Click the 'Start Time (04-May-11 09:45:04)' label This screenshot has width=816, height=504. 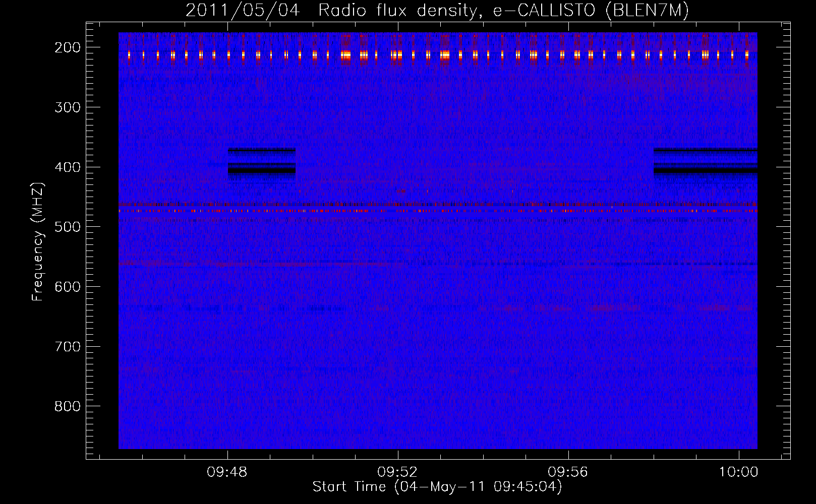pyautogui.click(x=437, y=487)
